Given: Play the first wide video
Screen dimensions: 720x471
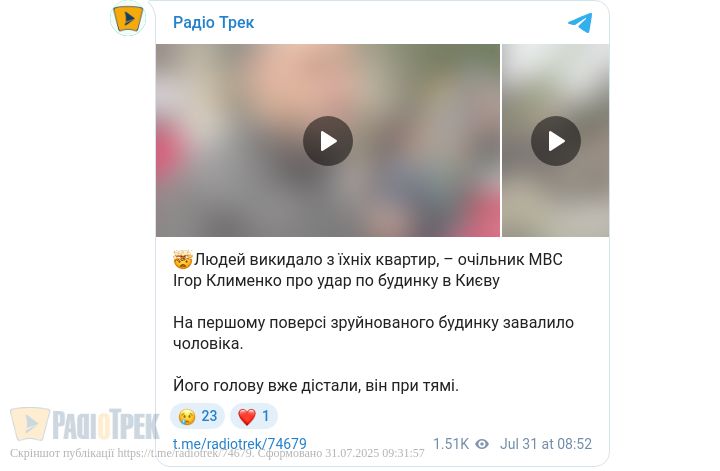Looking at the screenshot, I should click(x=328, y=141).
